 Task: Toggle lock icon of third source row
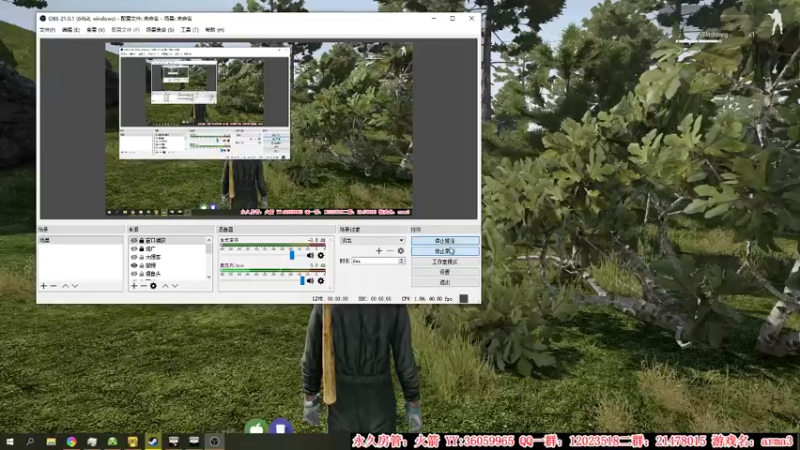141,257
